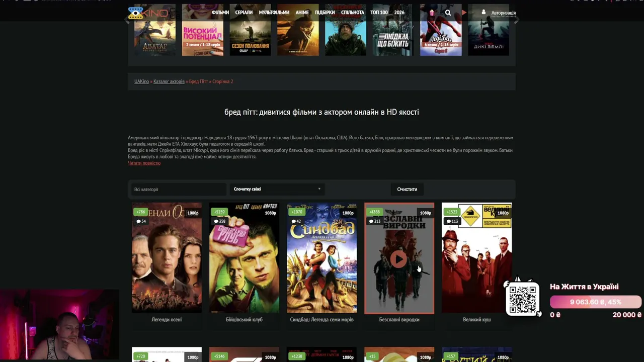
Task: Open the Мультфільми menu
Action: click(x=274, y=13)
